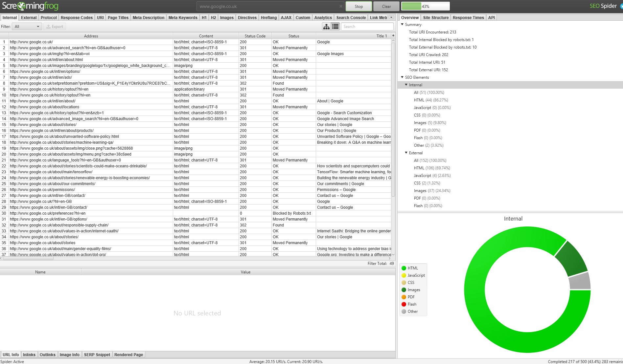Click the yellow JavaScript legend swatch
This screenshot has height=364, width=623.
pos(404,275)
